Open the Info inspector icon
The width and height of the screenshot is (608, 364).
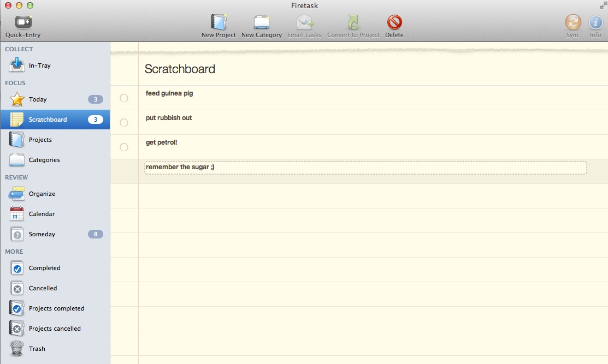pos(595,22)
